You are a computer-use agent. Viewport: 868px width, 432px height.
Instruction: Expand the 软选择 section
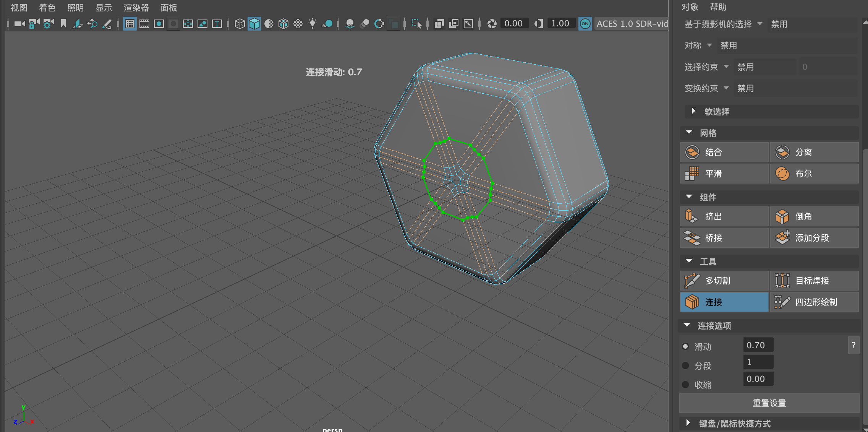tap(693, 111)
